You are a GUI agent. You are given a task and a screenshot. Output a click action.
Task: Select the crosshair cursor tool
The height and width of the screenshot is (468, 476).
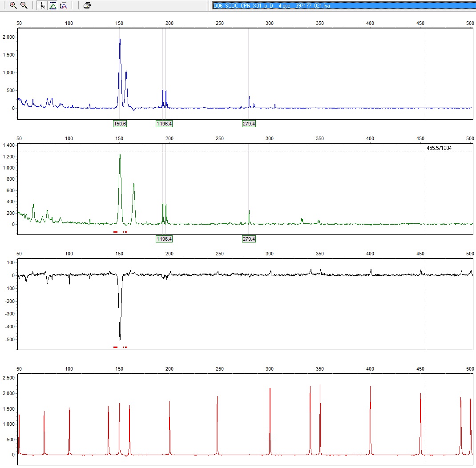point(42,5)
